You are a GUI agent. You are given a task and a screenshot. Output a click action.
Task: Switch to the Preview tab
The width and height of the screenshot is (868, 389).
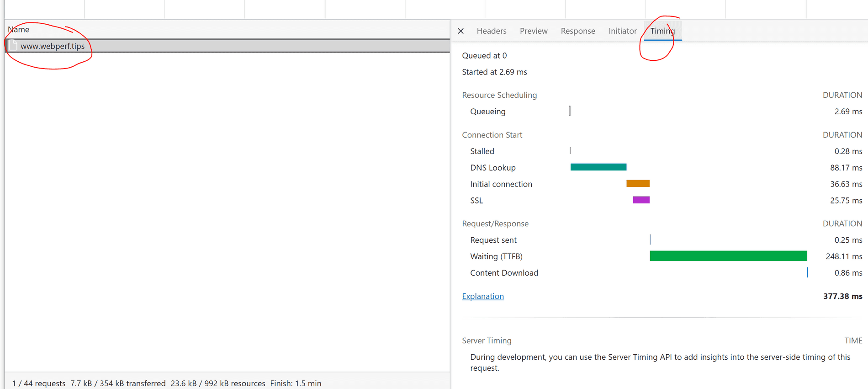pyautogui.click(x=533, y=31)
